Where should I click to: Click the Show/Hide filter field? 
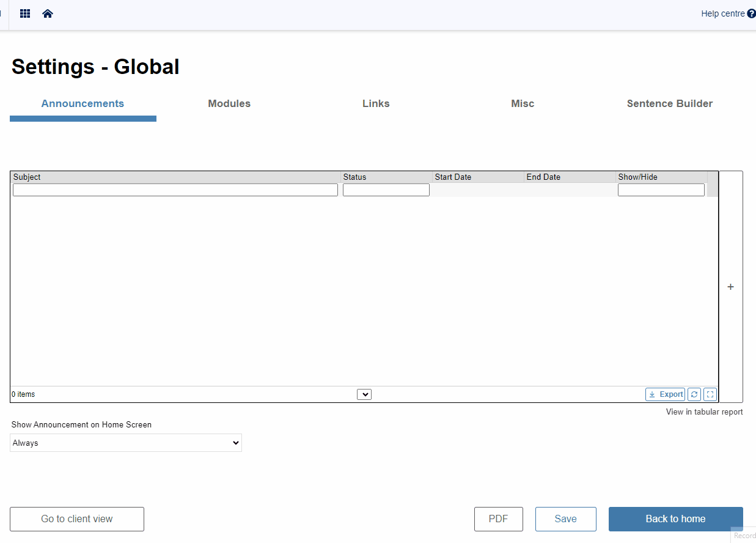pos(661,190)
